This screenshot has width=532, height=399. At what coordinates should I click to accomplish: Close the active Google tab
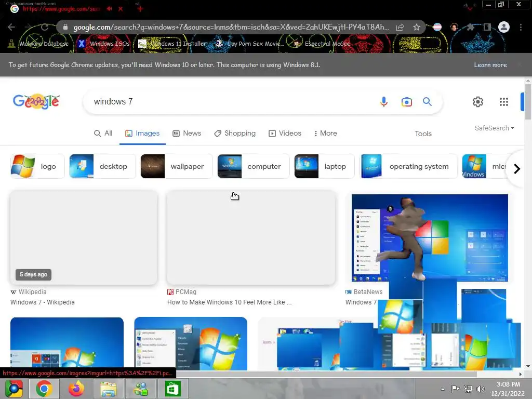[x=121, y=9]
